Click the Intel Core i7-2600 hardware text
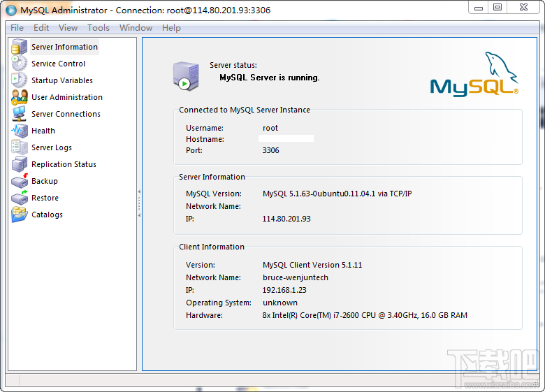Image resolution: width=545 pixels, height=392 pixels. pos(365,315)
